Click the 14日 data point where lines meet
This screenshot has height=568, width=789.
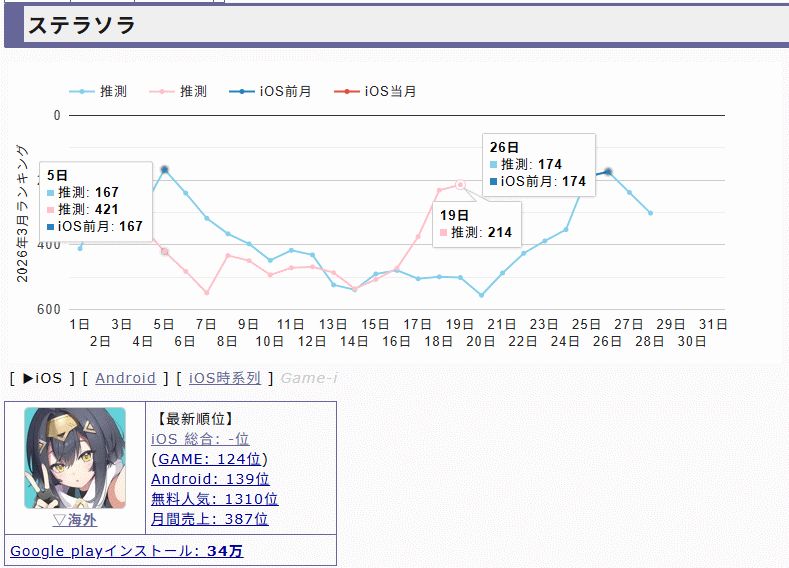pyautogui.click(x=355, y=289)
